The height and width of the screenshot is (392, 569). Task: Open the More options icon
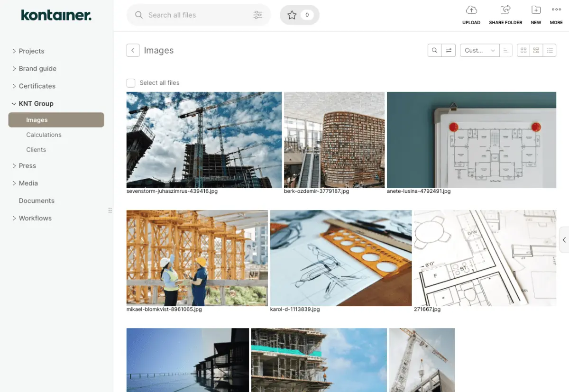point(556,13)
